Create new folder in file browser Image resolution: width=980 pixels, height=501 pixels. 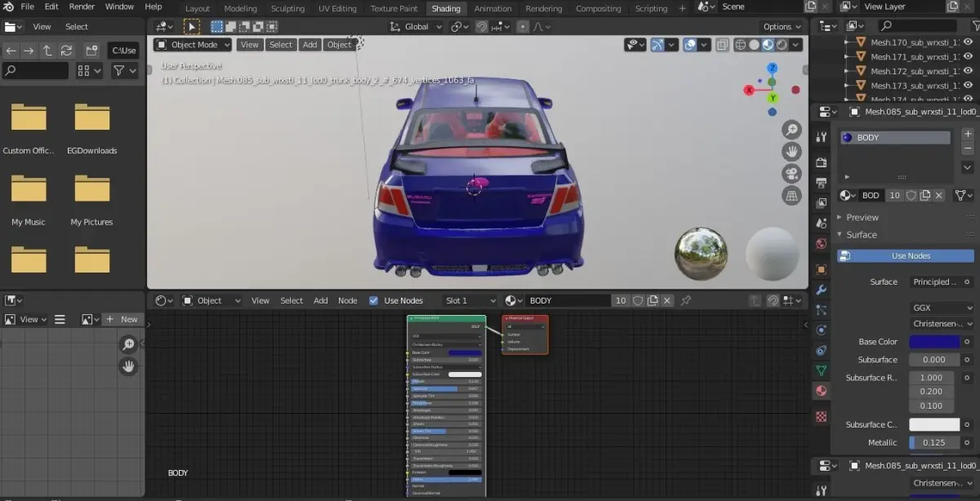tap(92, 51)
